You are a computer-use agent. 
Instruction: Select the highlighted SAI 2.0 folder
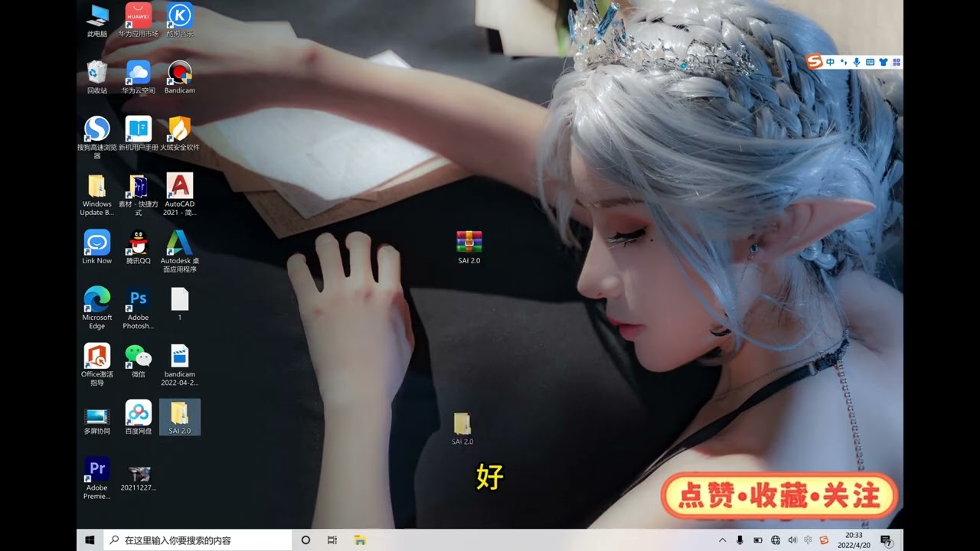180,417
